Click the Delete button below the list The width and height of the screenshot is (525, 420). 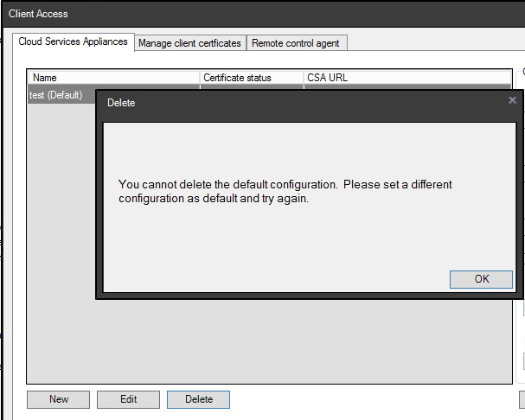[x=198, y=399]
